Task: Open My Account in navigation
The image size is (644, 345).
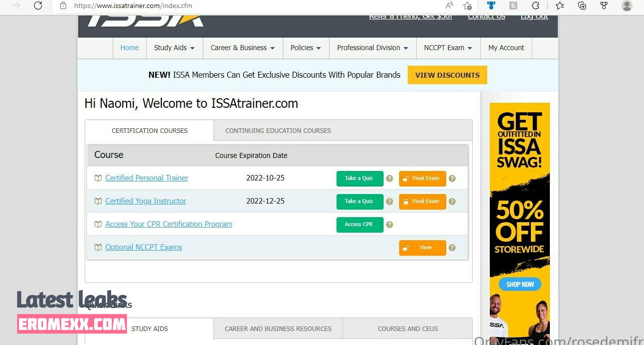Action: [x=506, y=48]
